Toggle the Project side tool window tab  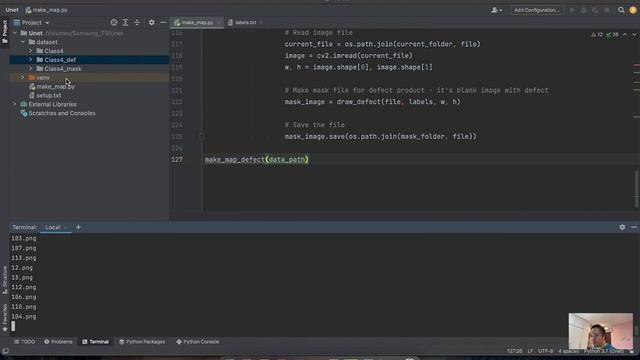tap(5, 31)
